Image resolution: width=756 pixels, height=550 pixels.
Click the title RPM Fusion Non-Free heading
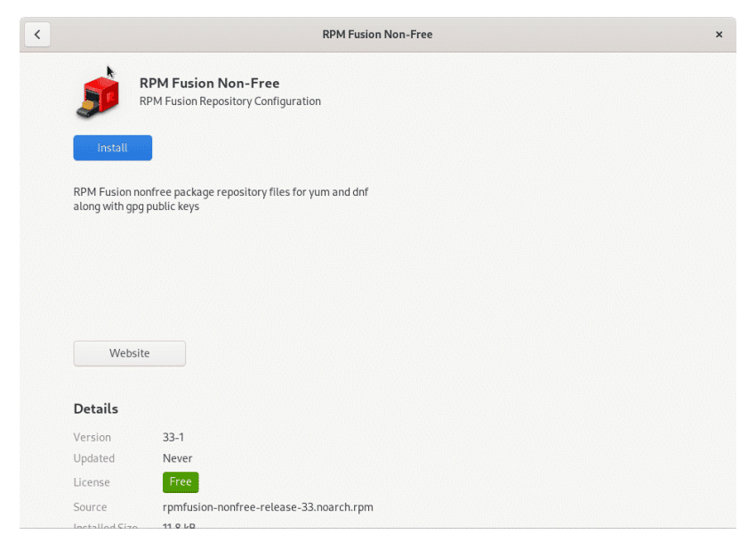coord(209,83)
